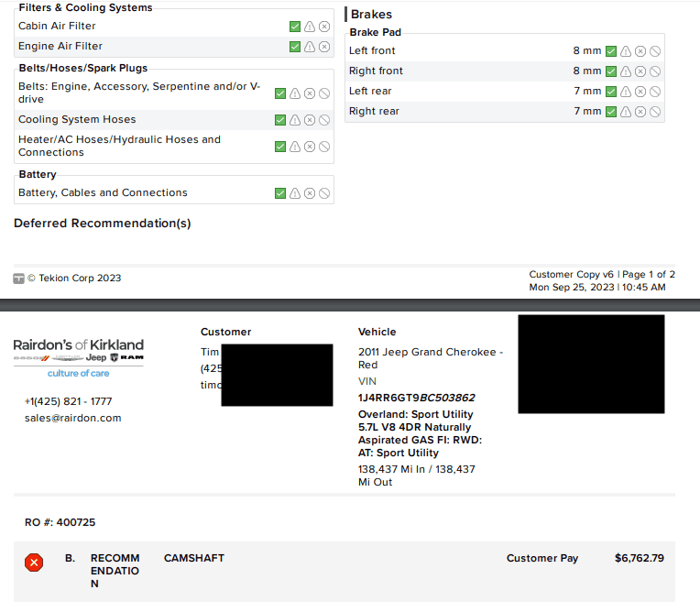Click the green check for Cooling System Hoses
Viewport: 700px width, 612px height.
(x=280, y=120)
